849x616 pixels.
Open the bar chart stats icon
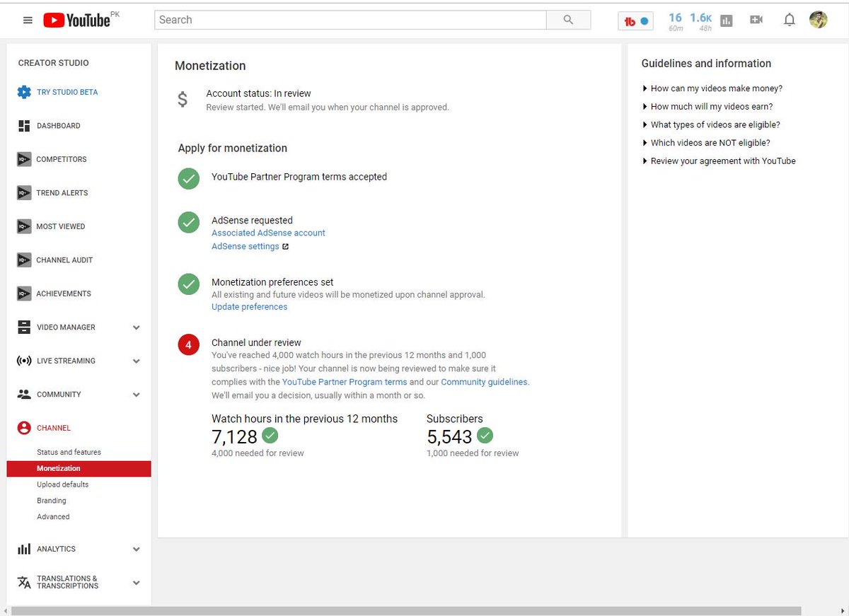[726, 21]
